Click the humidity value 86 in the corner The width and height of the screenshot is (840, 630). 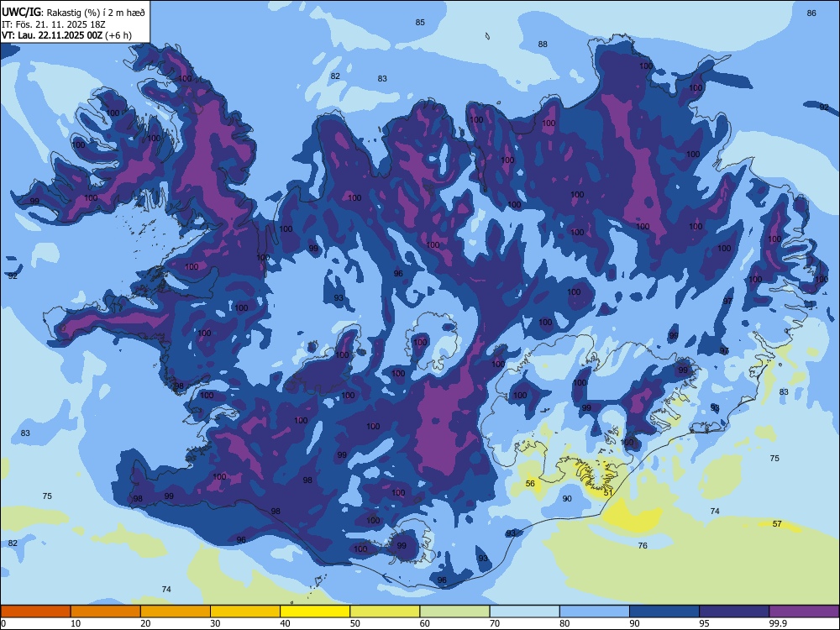(x=811, y=13)
